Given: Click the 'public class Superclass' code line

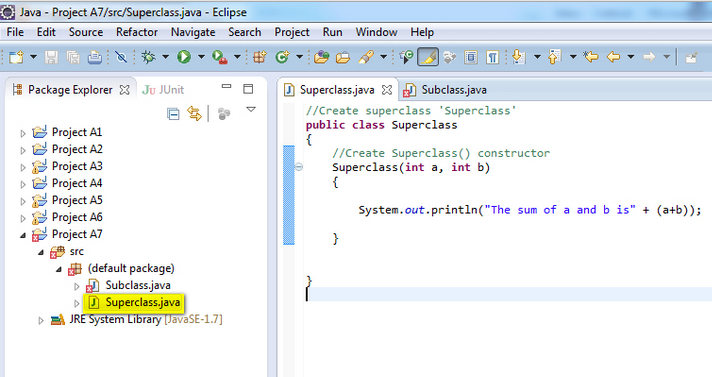Looking at the screenshot, I should pyautogui.click(x=381, y=125).
